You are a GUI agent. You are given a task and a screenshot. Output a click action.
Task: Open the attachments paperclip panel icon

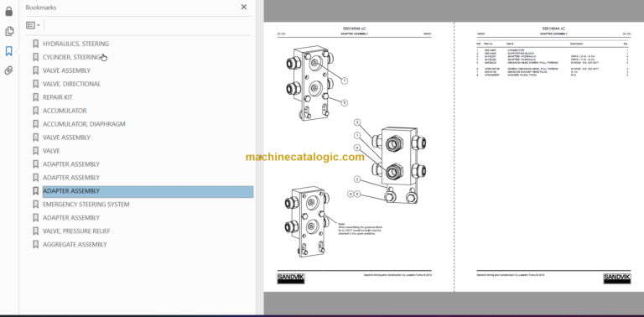9,70
